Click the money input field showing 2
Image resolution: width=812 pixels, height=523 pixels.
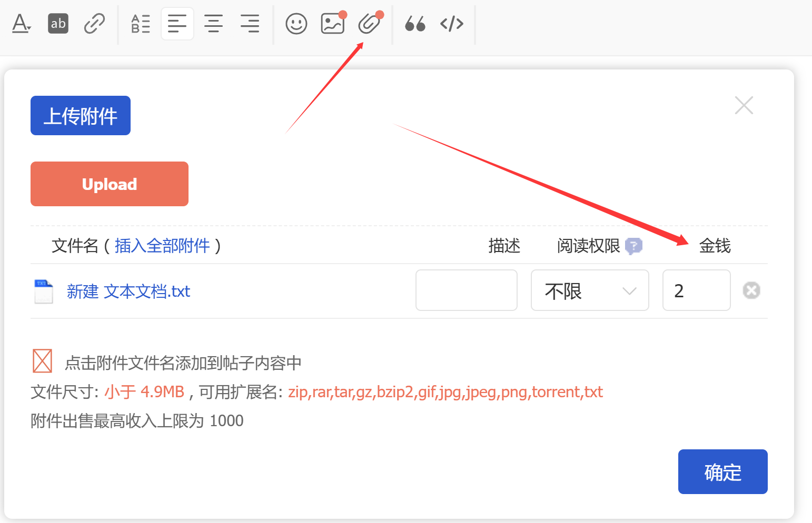pyautogui.click(x=697, y=290)
